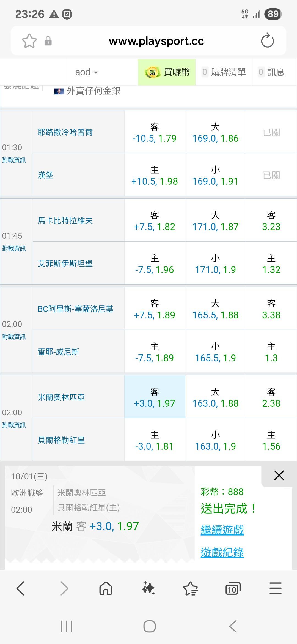Go to browser home page
Image resolution: width=297 pixels, height=644 pixels.
tap(106, 589)
